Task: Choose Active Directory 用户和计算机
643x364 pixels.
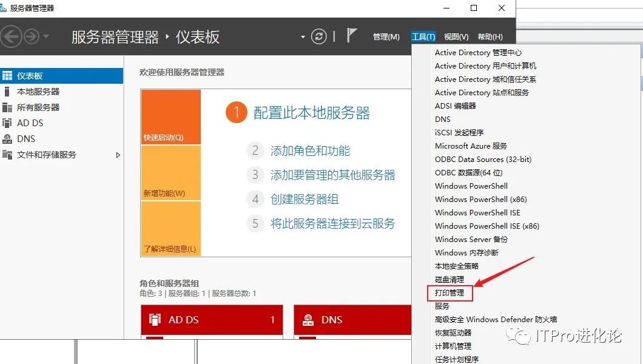Action: coord(485,66)
